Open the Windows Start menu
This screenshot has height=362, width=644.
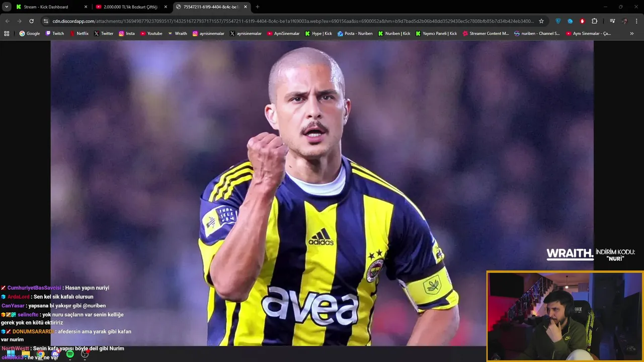(11, 354)
